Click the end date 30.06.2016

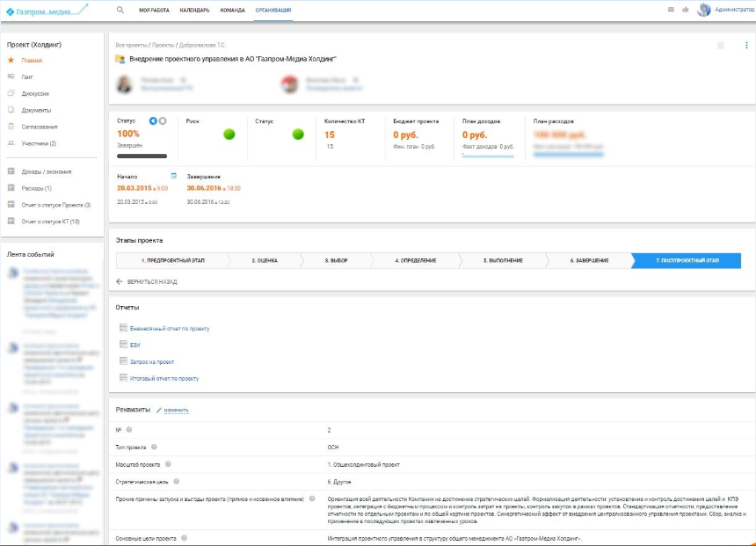pyautogui.click(x=204, y=188)
